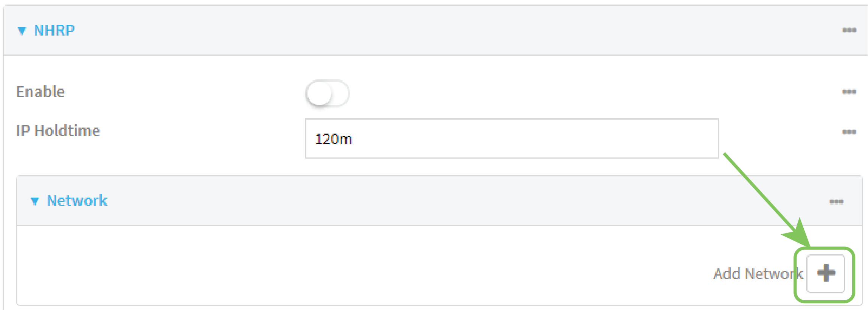Viewport: 868px width, 310px height.
Task: Select the ellipsis icon beside NHRP header
Action: 849,30
